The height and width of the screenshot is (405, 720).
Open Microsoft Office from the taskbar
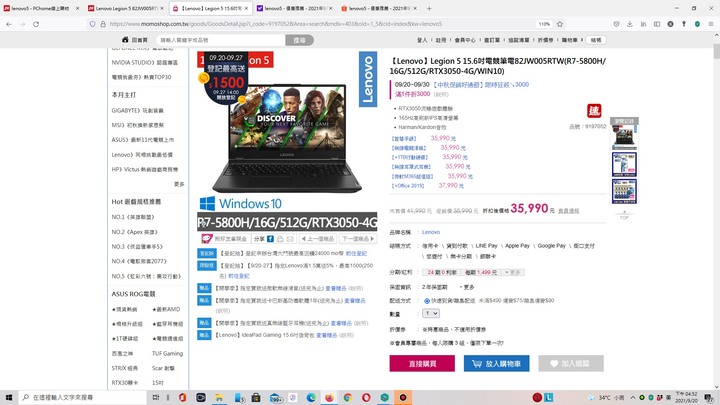pos(182,397)
